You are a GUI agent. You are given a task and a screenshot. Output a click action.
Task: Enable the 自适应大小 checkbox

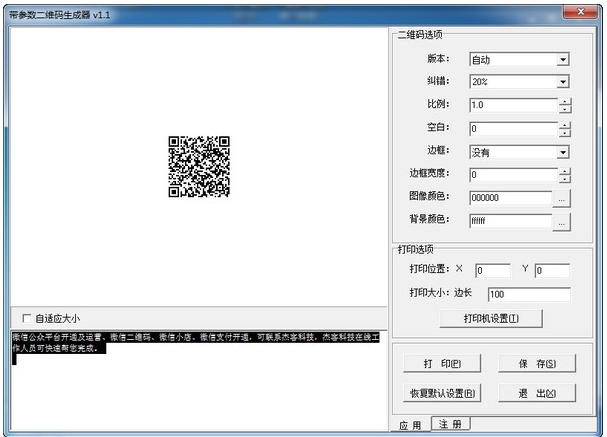tap(27, 319)
